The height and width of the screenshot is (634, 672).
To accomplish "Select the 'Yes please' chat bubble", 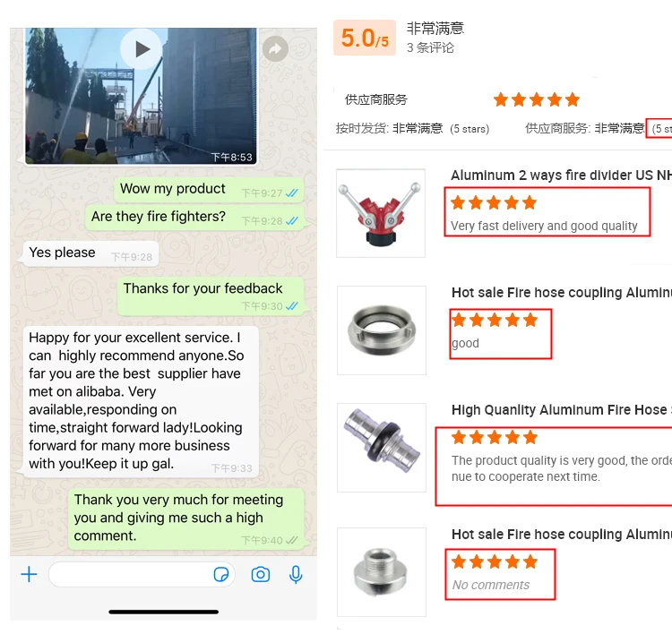I will click(x=90, y=253).
